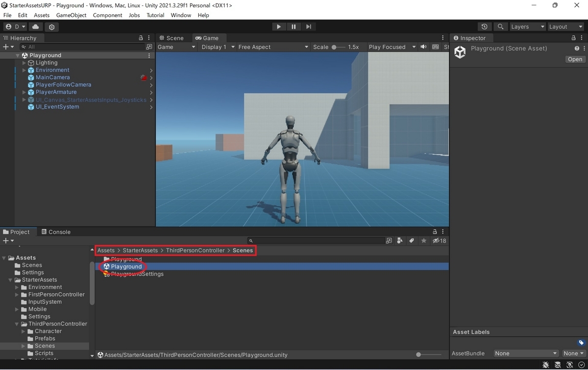The width and height of the screenshot is (588, 370).
Task: Click the Step frame advance icon
Action: tap(308, 26)
